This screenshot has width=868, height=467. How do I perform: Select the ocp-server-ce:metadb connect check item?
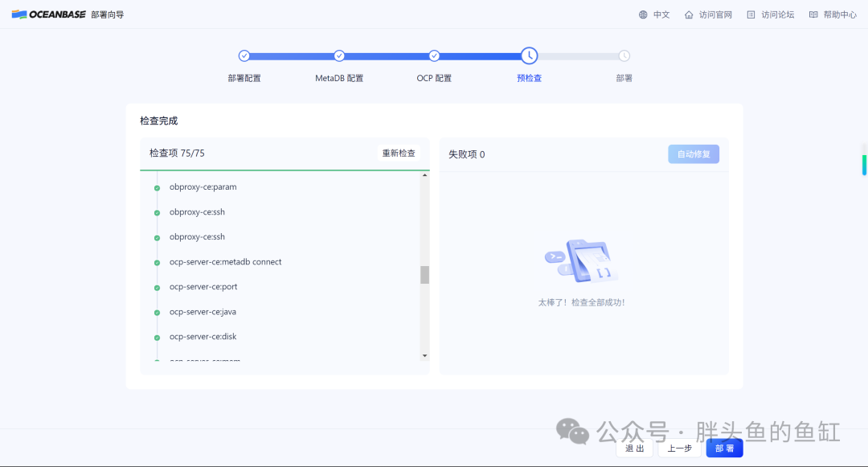pos(225,262)
